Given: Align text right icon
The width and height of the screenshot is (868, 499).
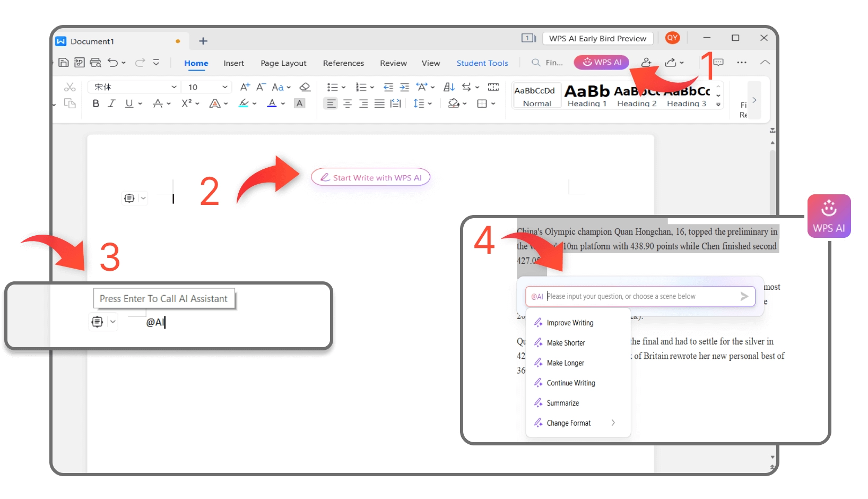Looking at the screenshot, I should coord(363,104).
